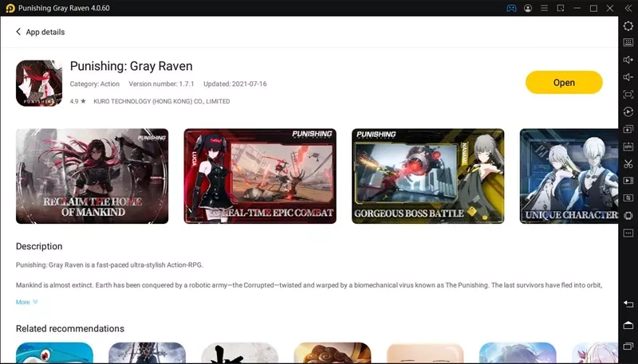
Task: Open keyboard mapping in the sidebar
Action: click(628, 42)
